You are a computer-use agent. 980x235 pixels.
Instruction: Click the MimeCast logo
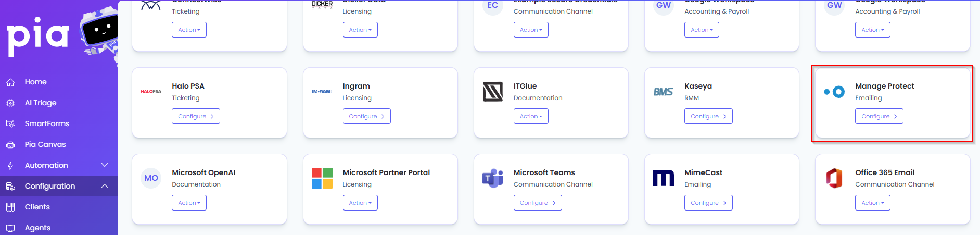click(x=663, y=178)
